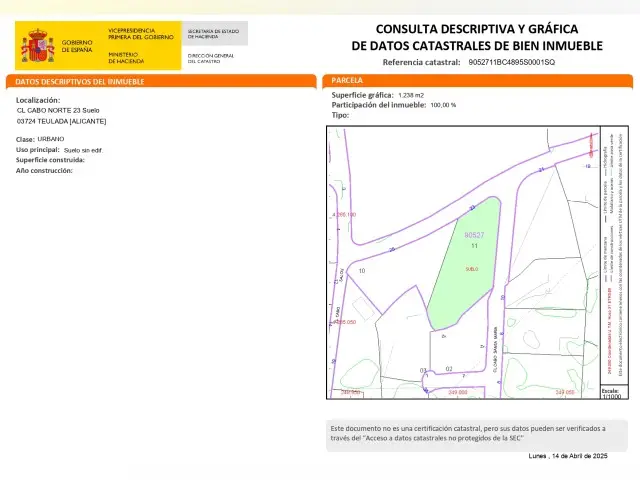Click the 'Participación del inmueble:' label

[x=379, y=105]
